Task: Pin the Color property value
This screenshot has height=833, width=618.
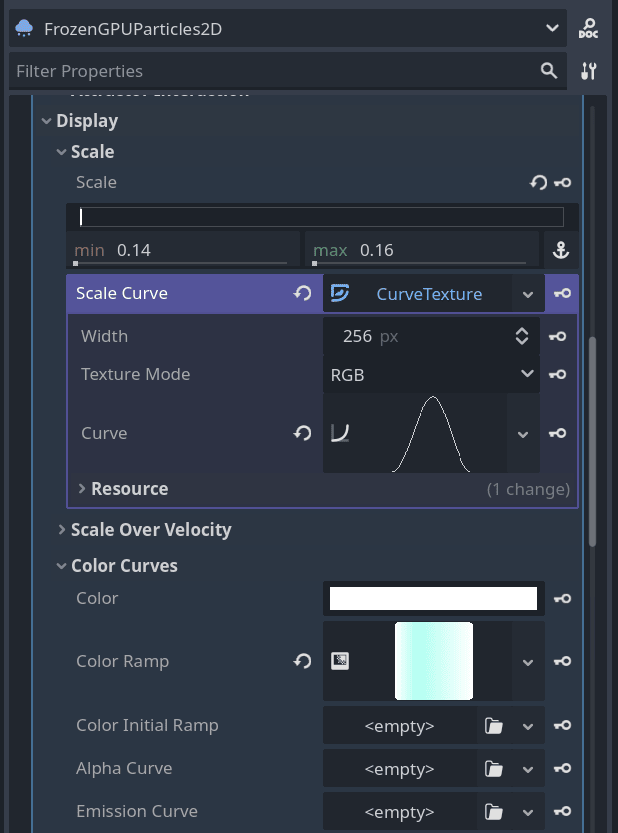Action: tap(562, 598)
